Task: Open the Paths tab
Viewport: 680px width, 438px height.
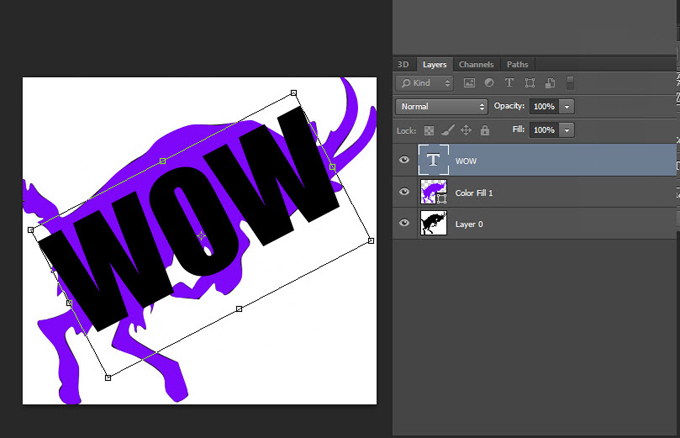Action: coord(517,64)
